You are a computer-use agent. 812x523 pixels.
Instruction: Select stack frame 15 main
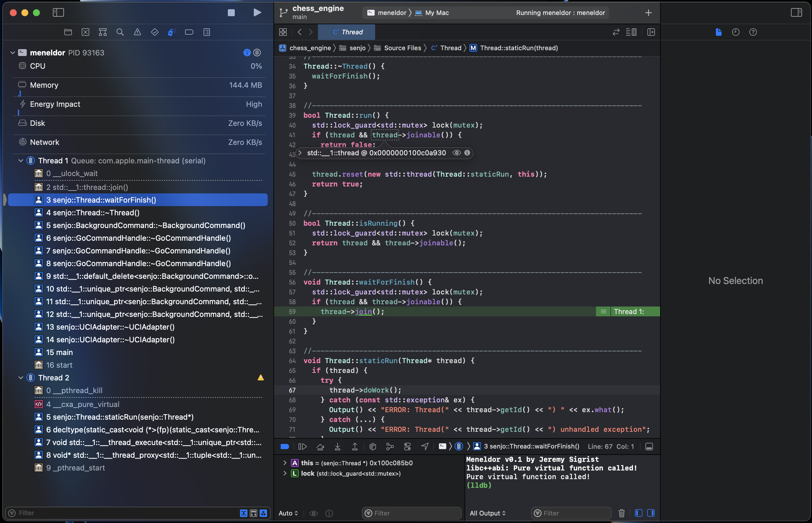(x=59, y=352)
